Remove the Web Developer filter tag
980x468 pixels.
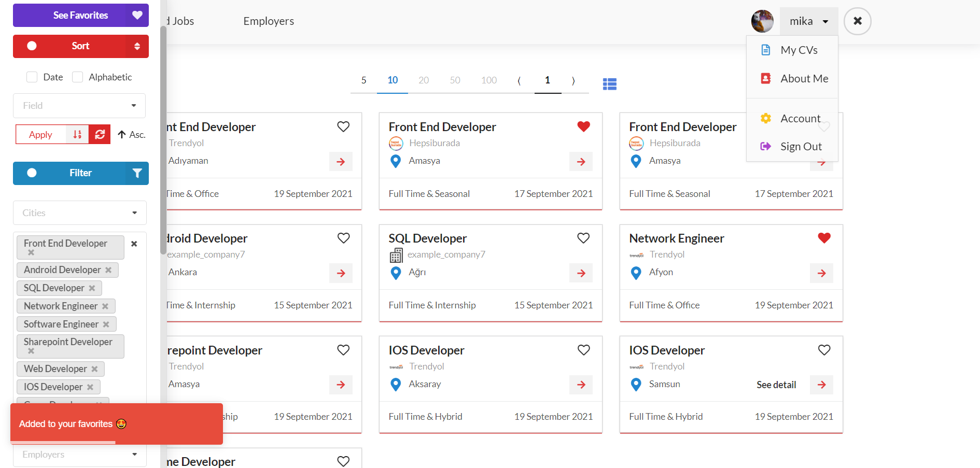[94, 369]
